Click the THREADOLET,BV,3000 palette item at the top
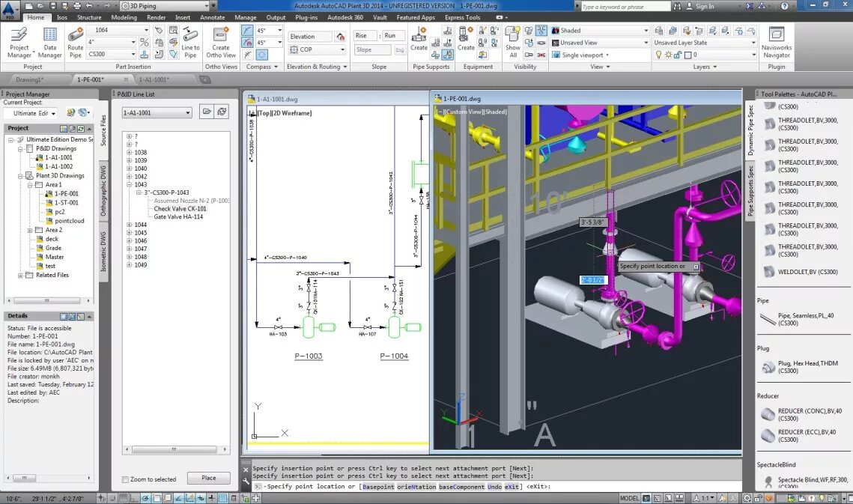This screenshot has height=504, width=853. tap(801, 124)
